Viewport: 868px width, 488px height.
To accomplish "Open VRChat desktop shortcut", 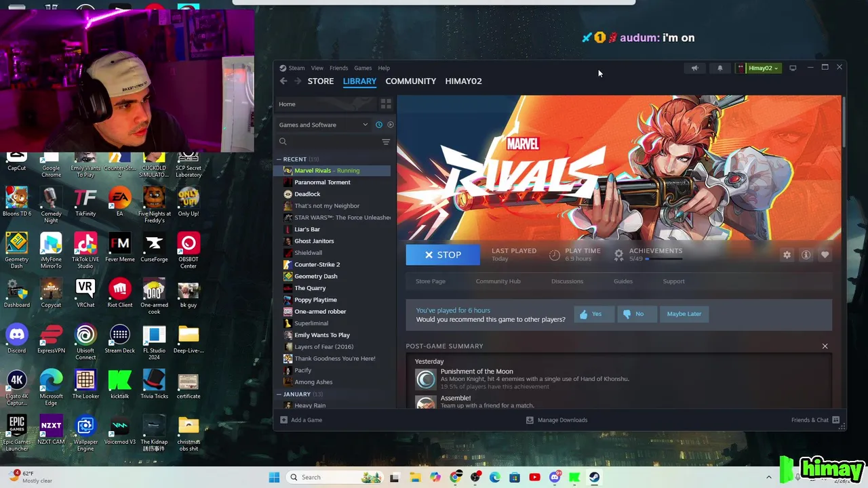I will 85,293.
